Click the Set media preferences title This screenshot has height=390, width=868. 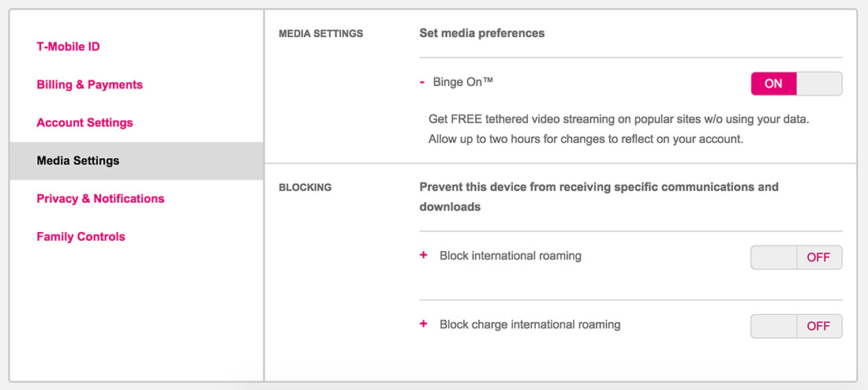click(x=482, y=33)
